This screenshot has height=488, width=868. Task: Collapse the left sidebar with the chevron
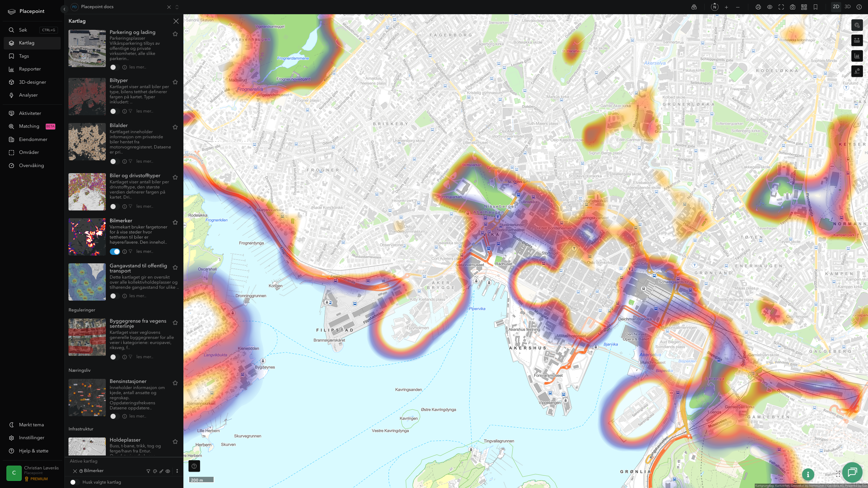(64, 9)
